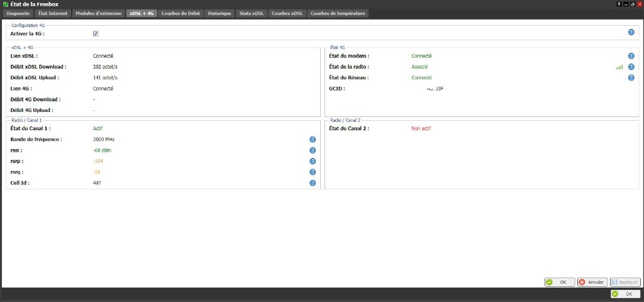Click help icon beside rssi value
Screen dimensions: 644x302
coord(312,150)
